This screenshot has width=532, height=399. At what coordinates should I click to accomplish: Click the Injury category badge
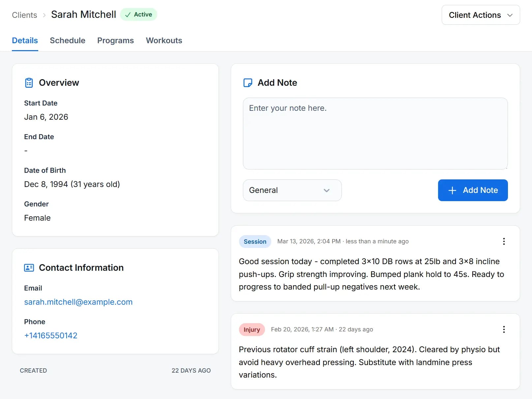pyautogui.click(x=252, y=329)
